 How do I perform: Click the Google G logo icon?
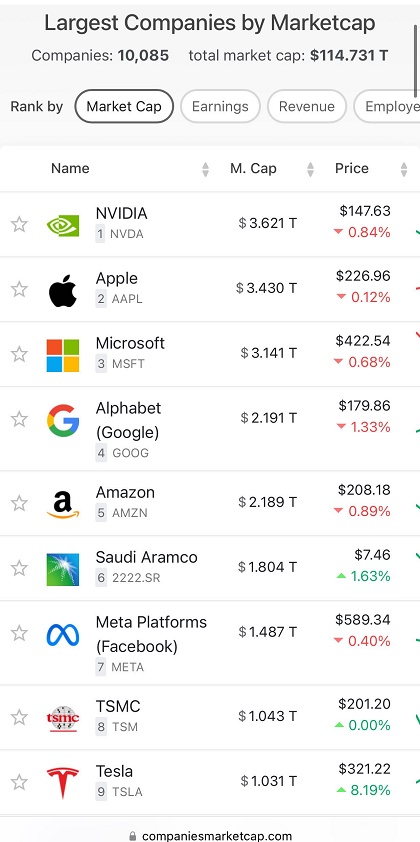[63, 420]
